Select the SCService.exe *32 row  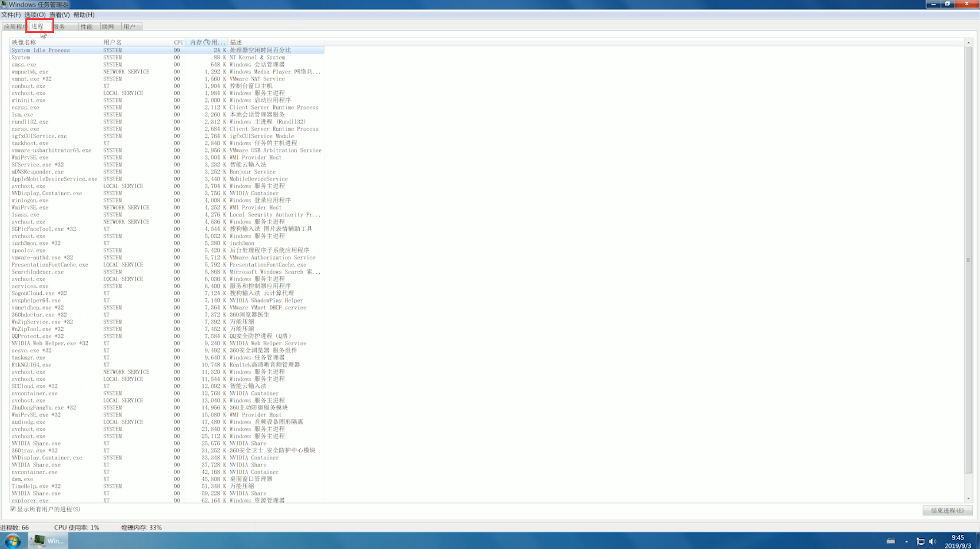pos(167,165)
